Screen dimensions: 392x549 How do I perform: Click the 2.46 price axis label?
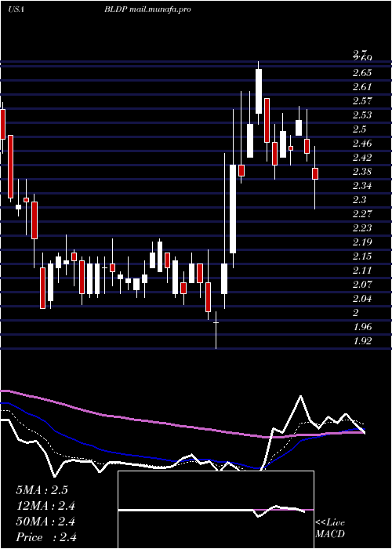pyautogui.click(x=362, y=144)
